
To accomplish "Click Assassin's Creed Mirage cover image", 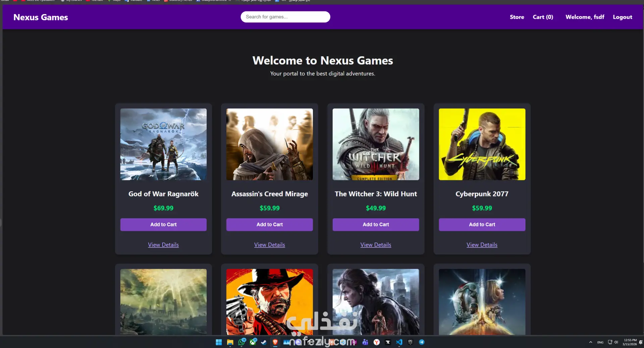I will (x=270, y=144).
